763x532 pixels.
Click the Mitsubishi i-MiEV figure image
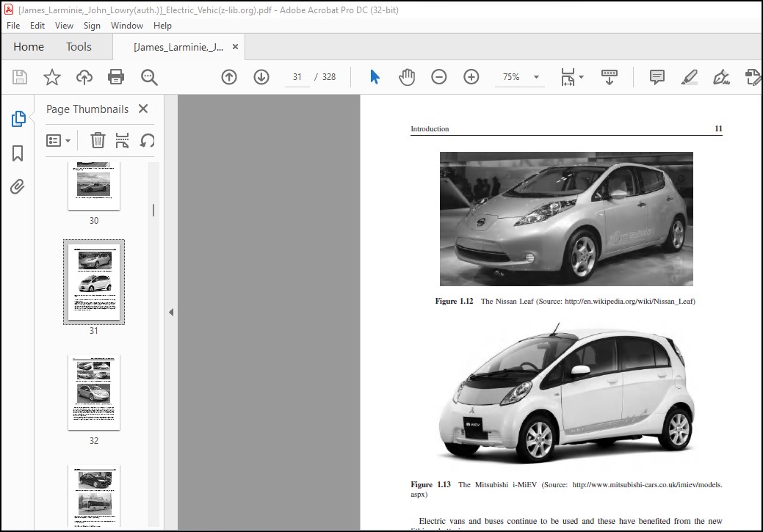tap(566, 393)
